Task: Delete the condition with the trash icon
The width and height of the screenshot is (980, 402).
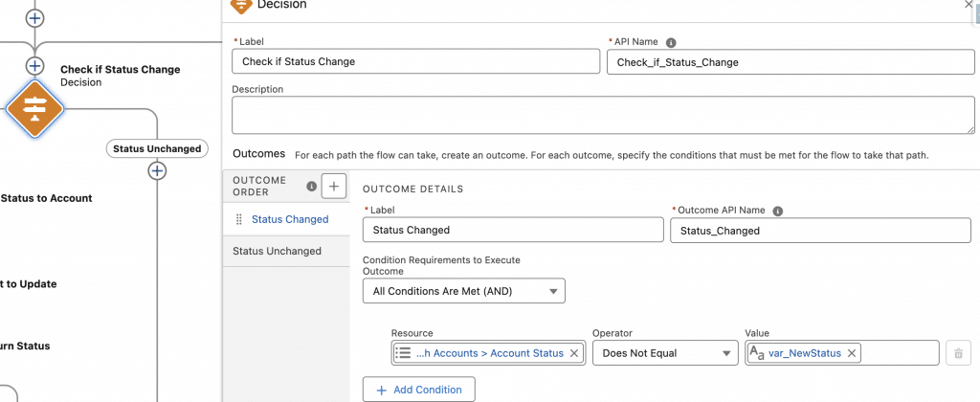Action: tap(957, 353)
